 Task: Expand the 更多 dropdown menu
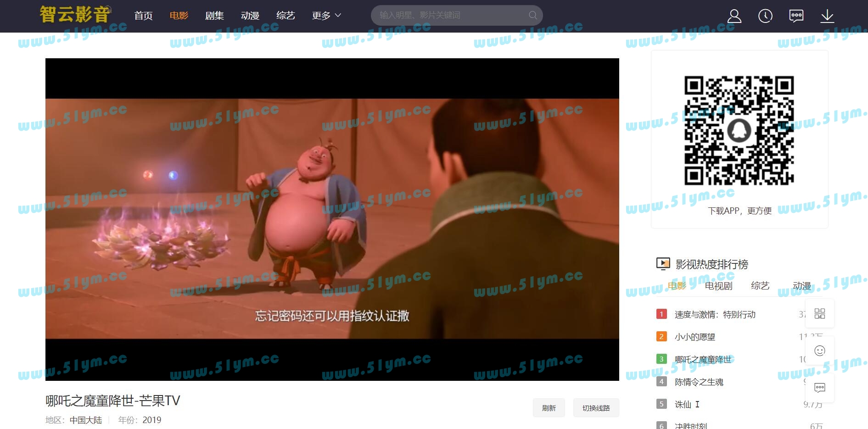pyautogui.click(x=326, y=16)
